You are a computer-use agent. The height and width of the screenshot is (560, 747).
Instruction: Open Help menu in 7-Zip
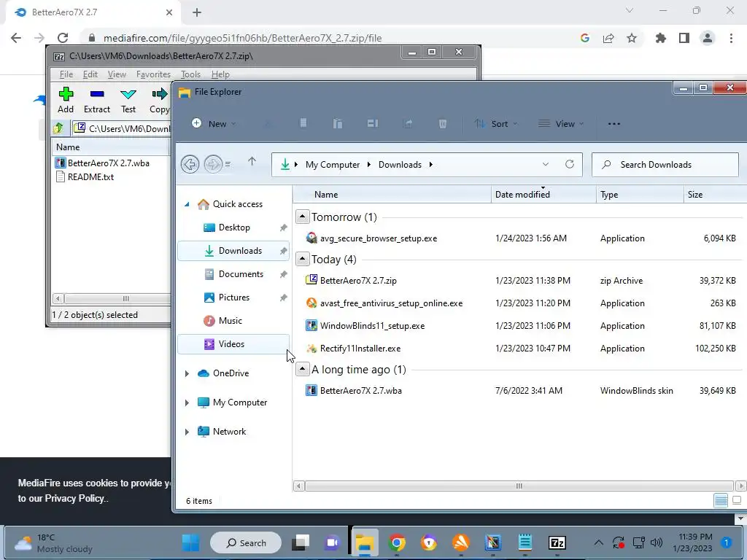[220, 74]
